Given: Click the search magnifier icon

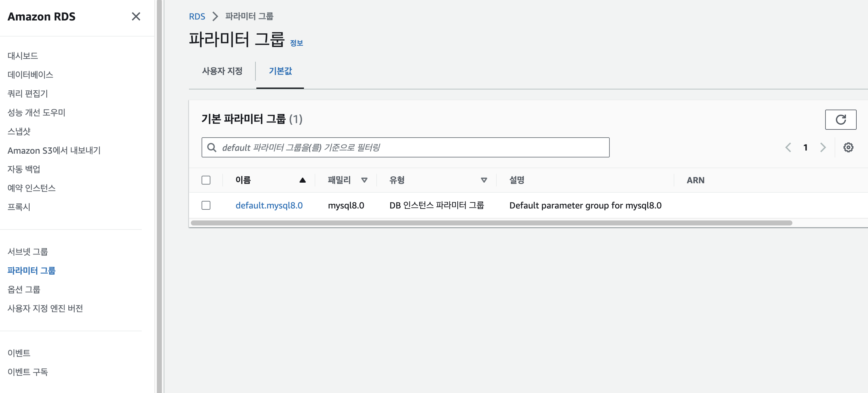Looking at the screenshot, I should pos(212,147).
